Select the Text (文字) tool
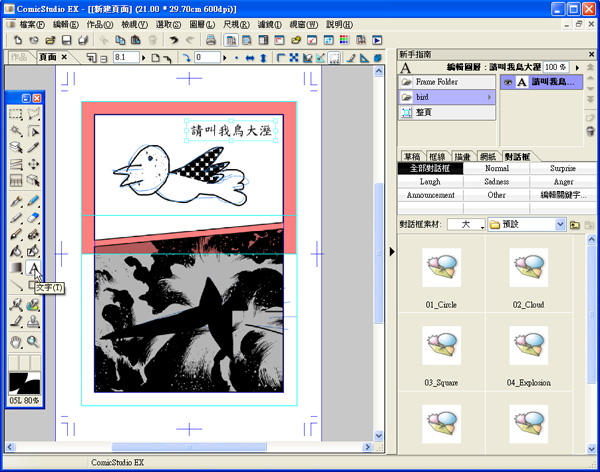600x472 pixels. pyautogui.click(x=34, y=268)
